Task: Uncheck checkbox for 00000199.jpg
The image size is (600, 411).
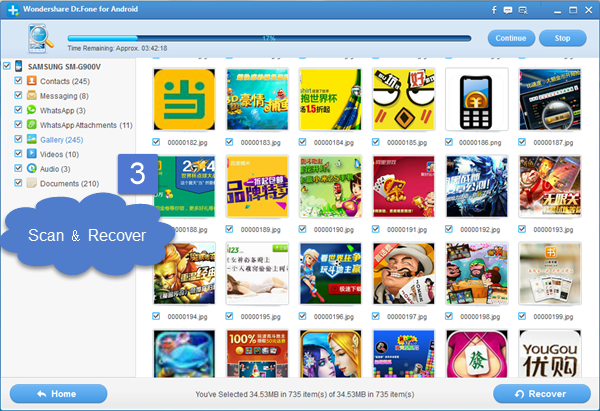Action: pyautogui.click(x=522, y=316)
